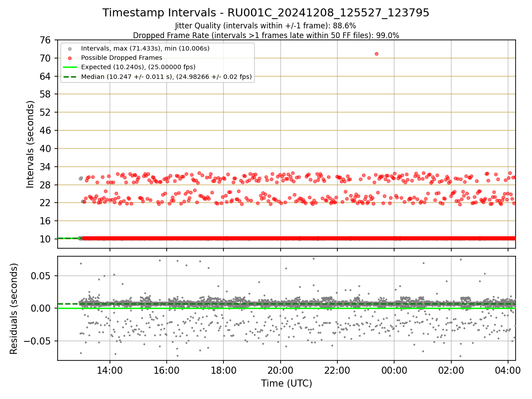This screenshot has height=399, width=532.
Task: Click the '20:00' x-axis tick label
Action: tap(280, 370)
